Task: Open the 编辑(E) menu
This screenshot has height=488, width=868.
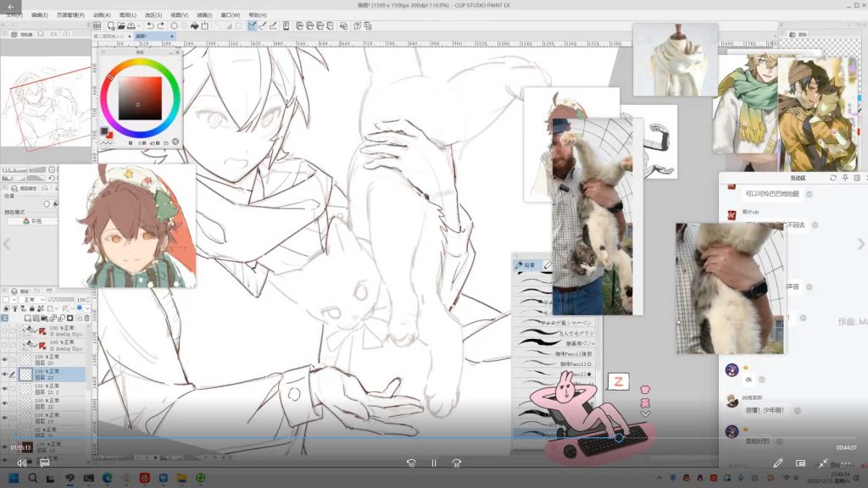Action: pyautogui.click(x=40, y=14)
